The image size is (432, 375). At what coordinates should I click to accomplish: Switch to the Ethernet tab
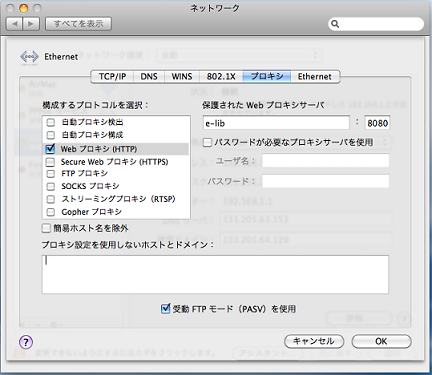coord(315,76)
